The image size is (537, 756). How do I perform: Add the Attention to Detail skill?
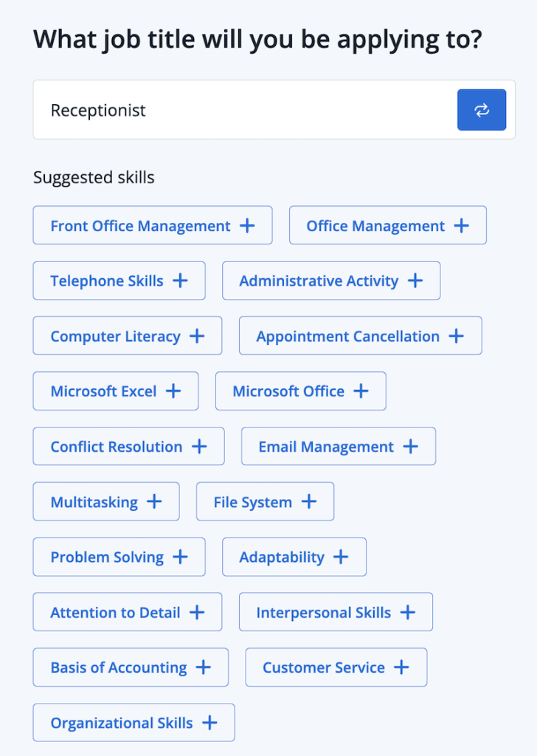[x=197, y=612]
